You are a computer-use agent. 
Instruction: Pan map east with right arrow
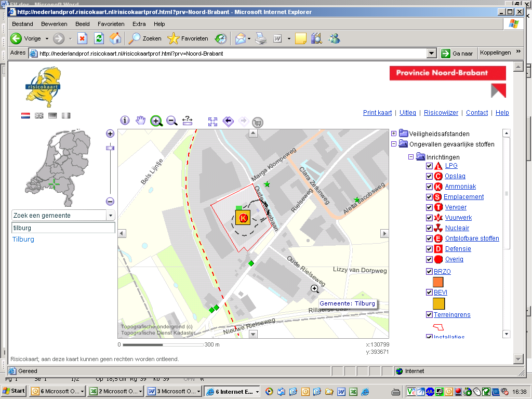pos(384,233)
